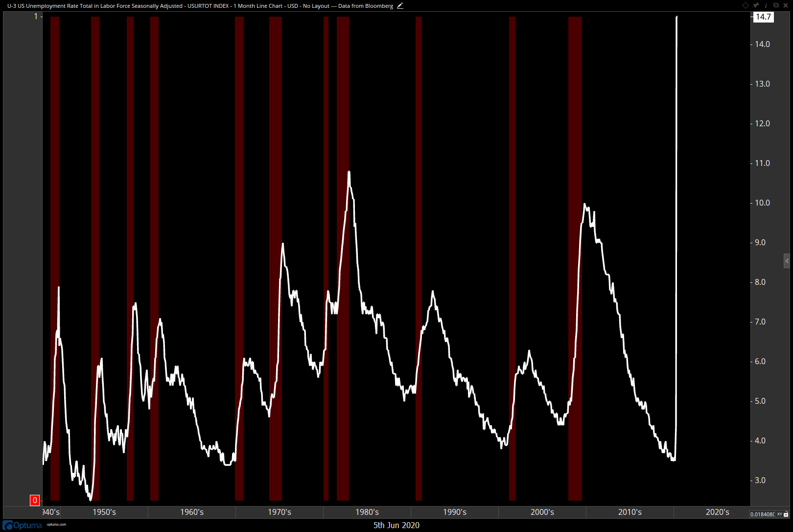
Task: Click the XY scale mode toggle
Action: pyautogui.click(x=779, y=514)
